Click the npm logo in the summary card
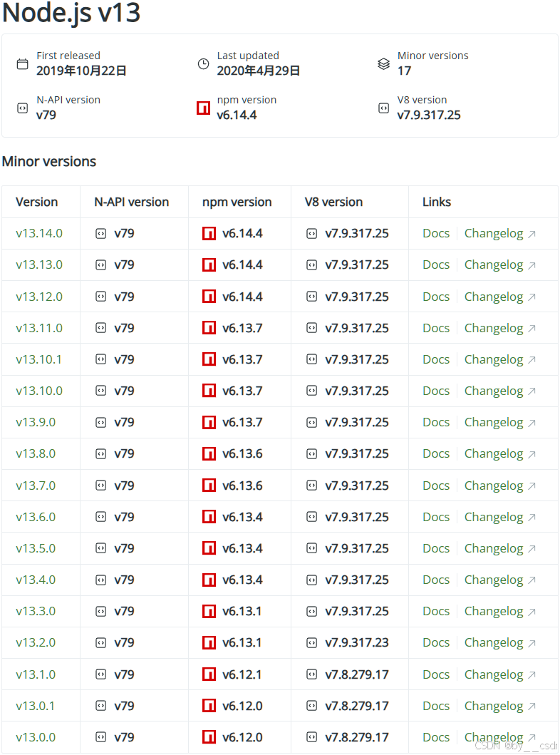 click(x=204, y=108)
